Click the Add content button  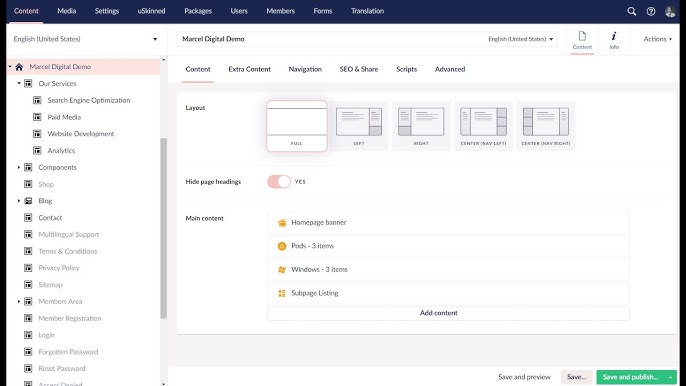click(x=448, y=313)
